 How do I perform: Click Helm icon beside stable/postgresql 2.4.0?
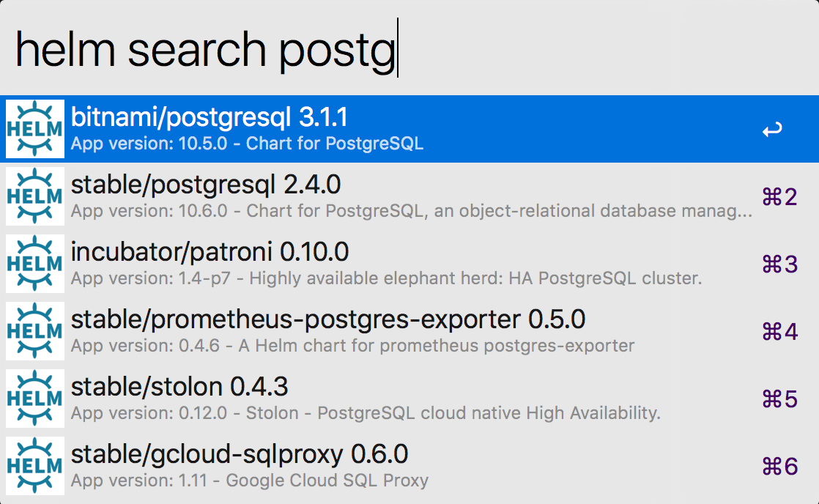point(35,196)
